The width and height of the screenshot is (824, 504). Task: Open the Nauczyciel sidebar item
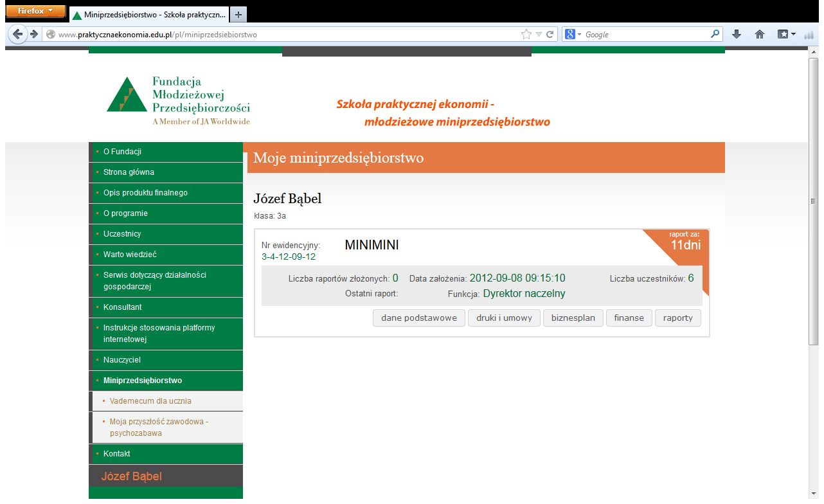166,360
